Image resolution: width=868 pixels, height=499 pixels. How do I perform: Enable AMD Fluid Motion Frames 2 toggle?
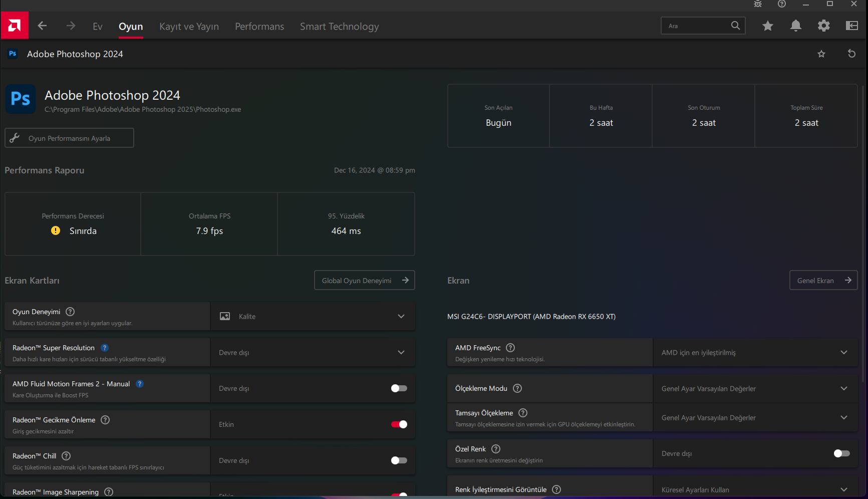[x=399, y=388]
